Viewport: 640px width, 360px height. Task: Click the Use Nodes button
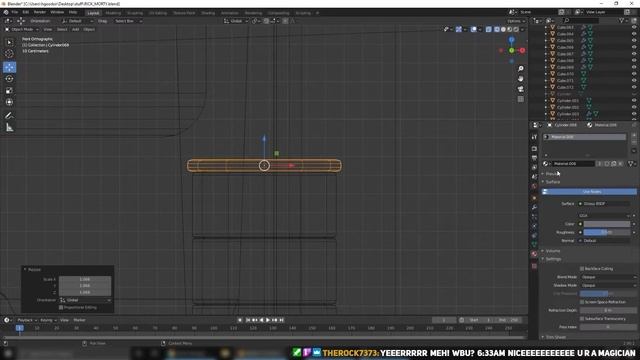click(x=589, y=191)
